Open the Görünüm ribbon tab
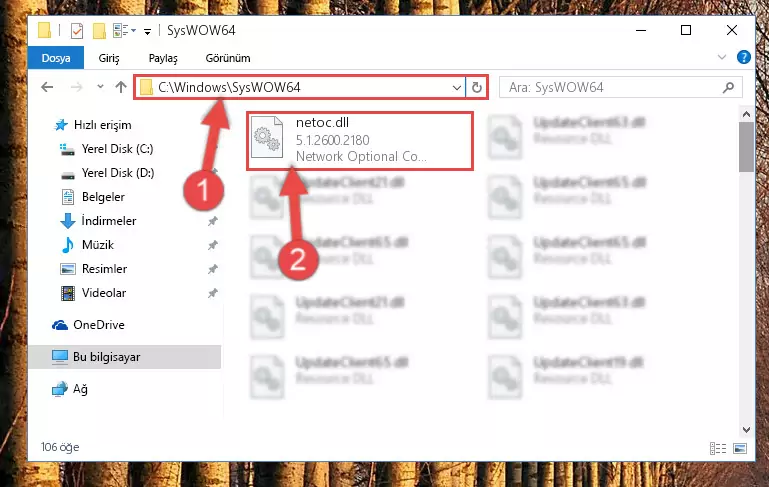769x487 pixels. [228, 58]
